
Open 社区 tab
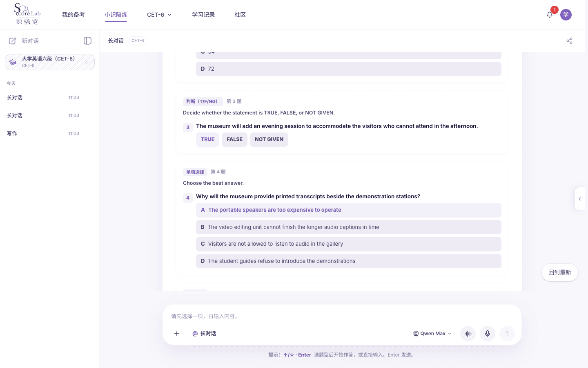tap(240, 15)
